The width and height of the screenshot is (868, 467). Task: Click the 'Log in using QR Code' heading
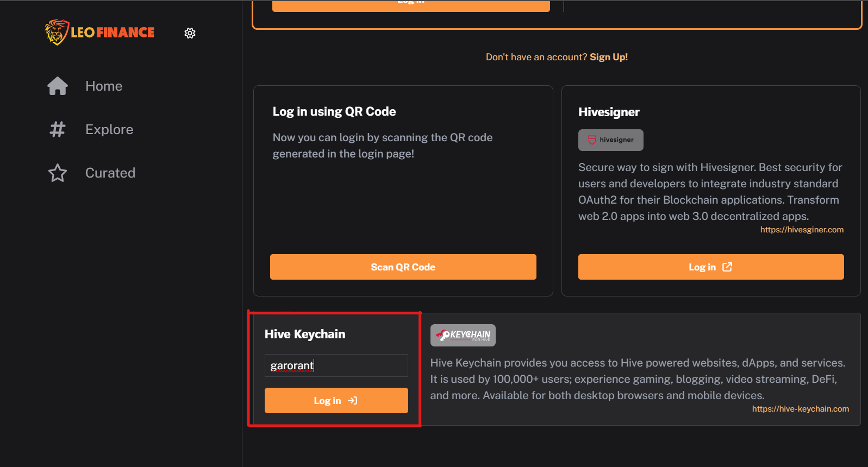(334, 111)
